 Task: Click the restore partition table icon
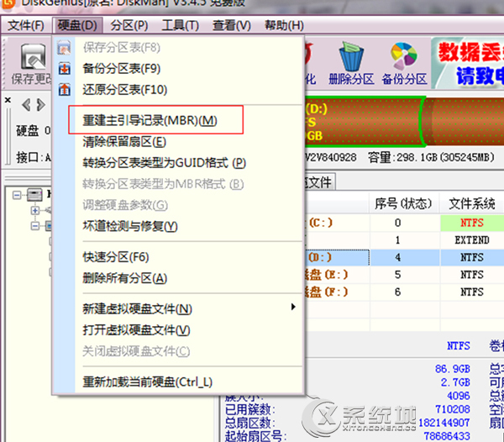(65, 90)
